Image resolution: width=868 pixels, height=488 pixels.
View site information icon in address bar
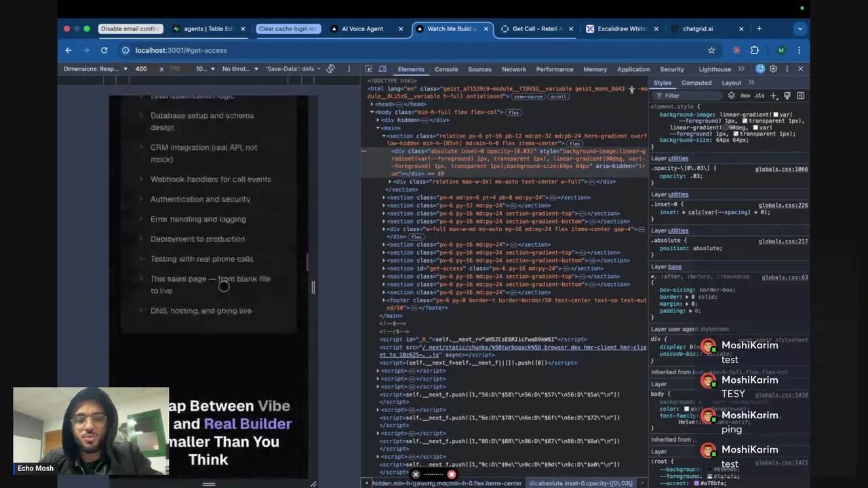[x=125, y=50]
